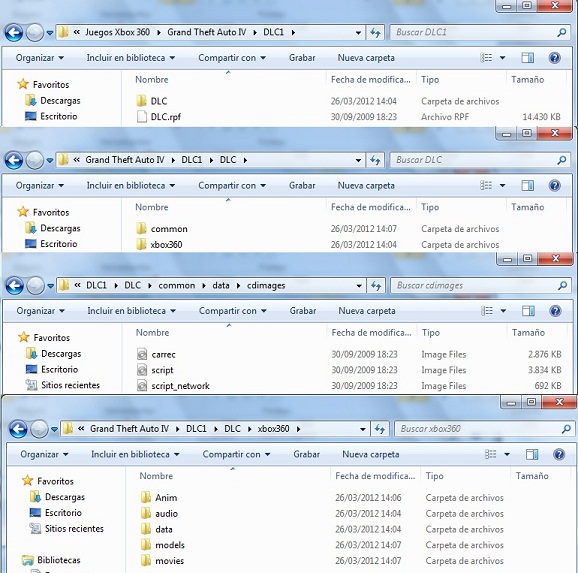Select the audio folder
The height and width of the screenshot is (573, 578).
(166, 514)
